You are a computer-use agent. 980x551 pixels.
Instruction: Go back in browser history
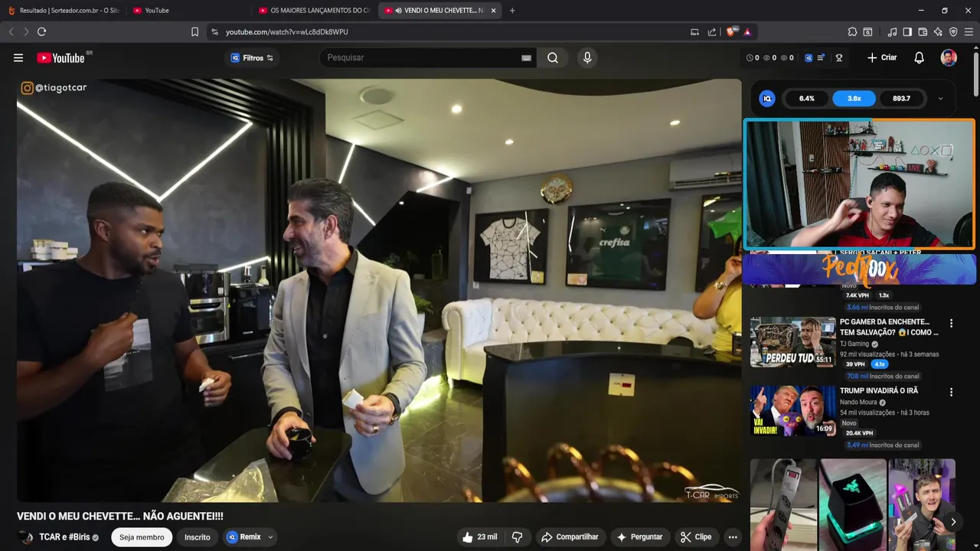[x=11, y=31]
